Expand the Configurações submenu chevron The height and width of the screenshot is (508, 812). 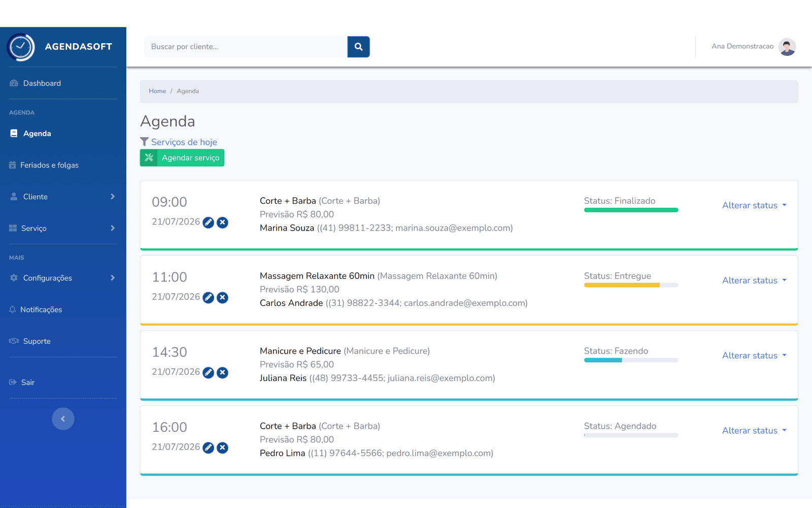pyautogui.click(x=113, y=278)
